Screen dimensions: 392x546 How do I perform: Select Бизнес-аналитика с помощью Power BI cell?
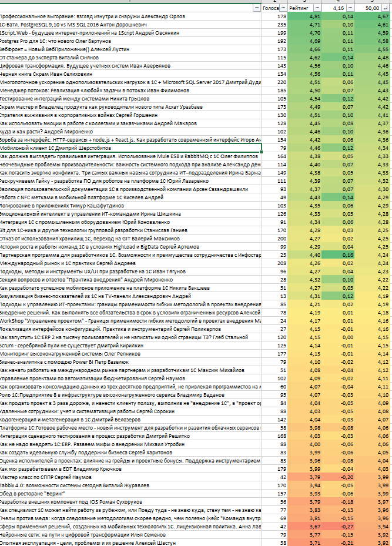pyautogui.click(x=130, y=362)
